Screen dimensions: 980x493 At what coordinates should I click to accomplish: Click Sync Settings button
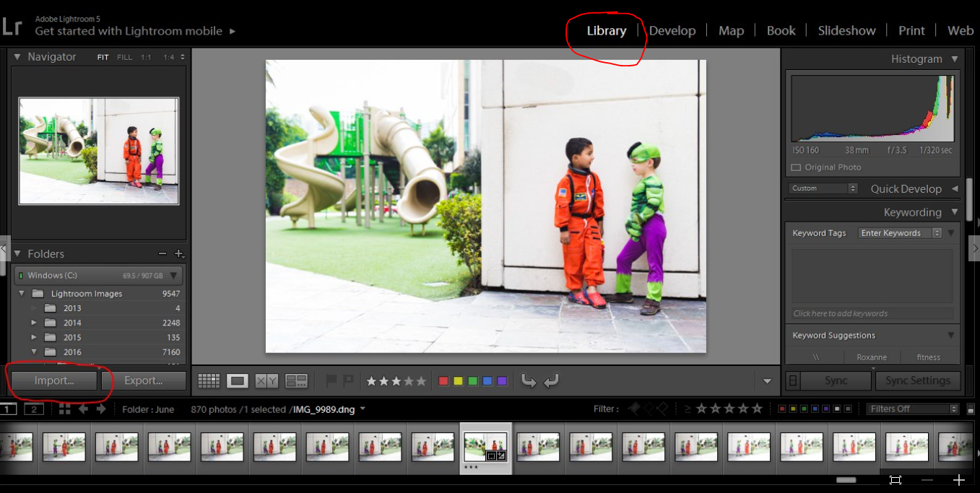tap(918, 380)
